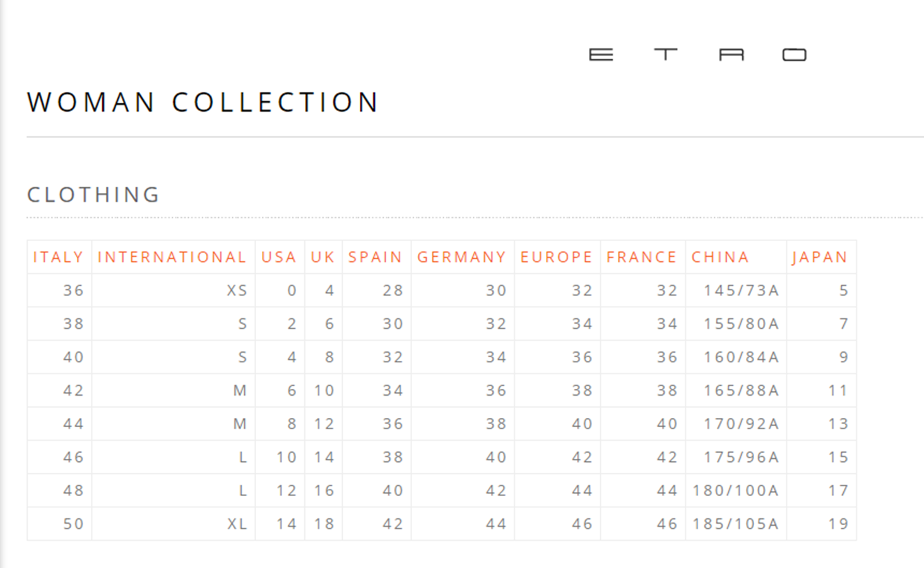Select the FRANCE column header
924x568 pixels.
pos(642,257)
